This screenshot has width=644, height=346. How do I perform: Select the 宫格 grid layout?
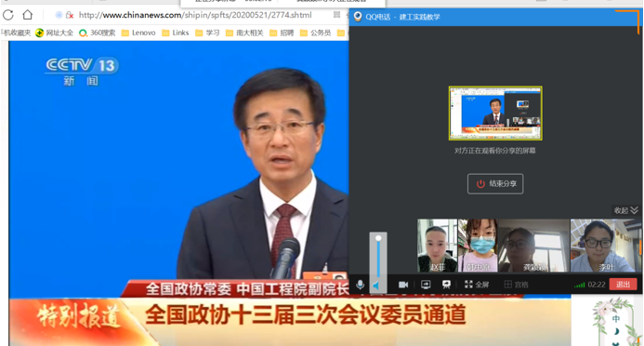[x=517, y=285]
